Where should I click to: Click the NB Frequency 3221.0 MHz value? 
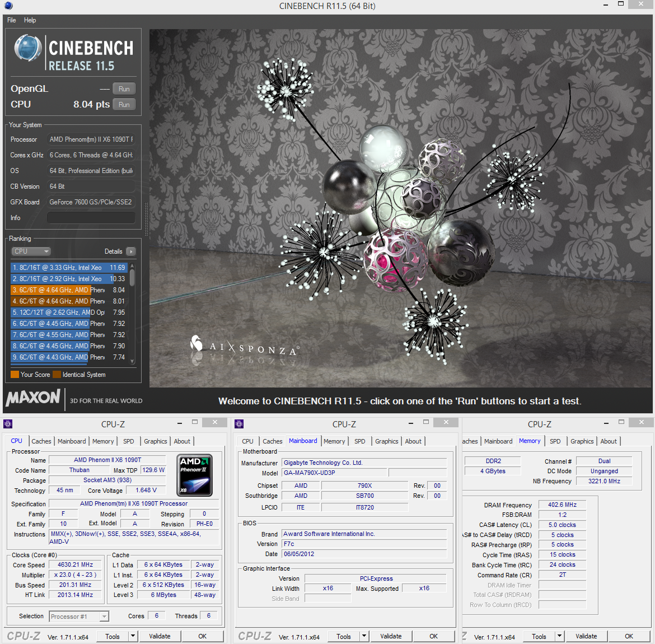coord(604,481)
